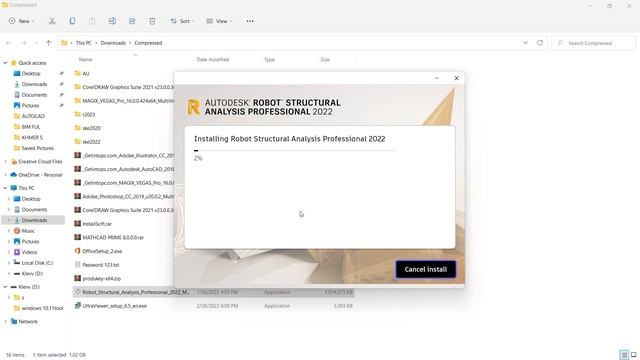Open the View dropdown
The image size is (640, 360).
pos(219,21)
